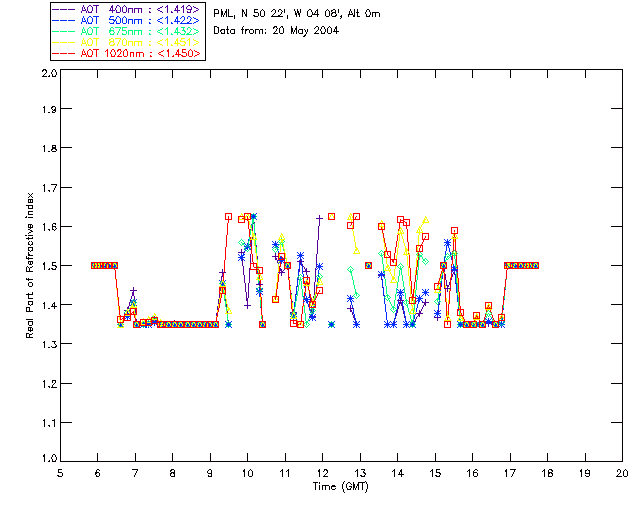This screenshot has height=512, width=640.
Task: Click the x-axis tick label 19
Action: coord(585,473)
